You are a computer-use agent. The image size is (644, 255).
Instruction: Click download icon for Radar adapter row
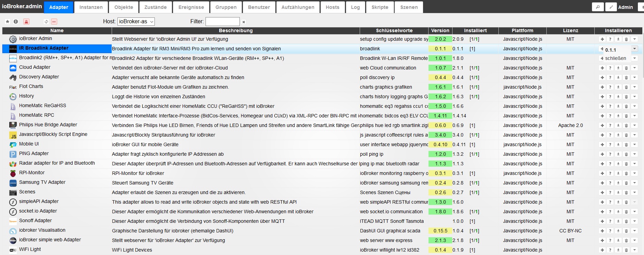click(618, 164)
